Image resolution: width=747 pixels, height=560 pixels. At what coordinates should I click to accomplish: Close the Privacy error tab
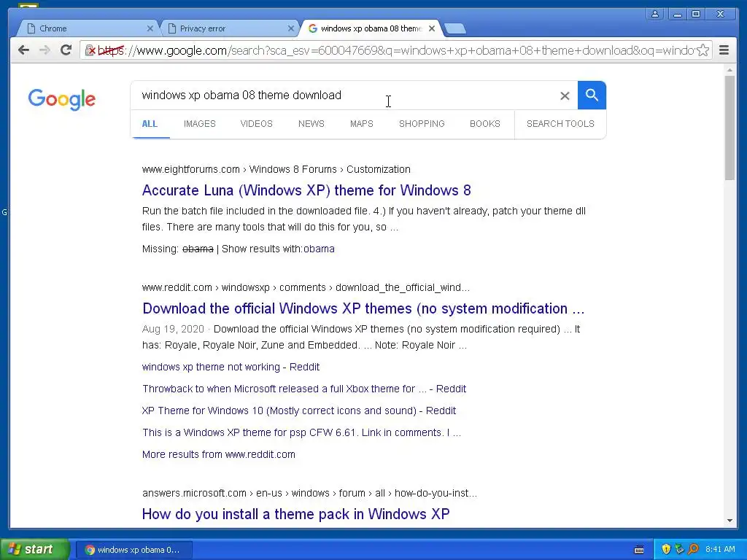point(290,28)
